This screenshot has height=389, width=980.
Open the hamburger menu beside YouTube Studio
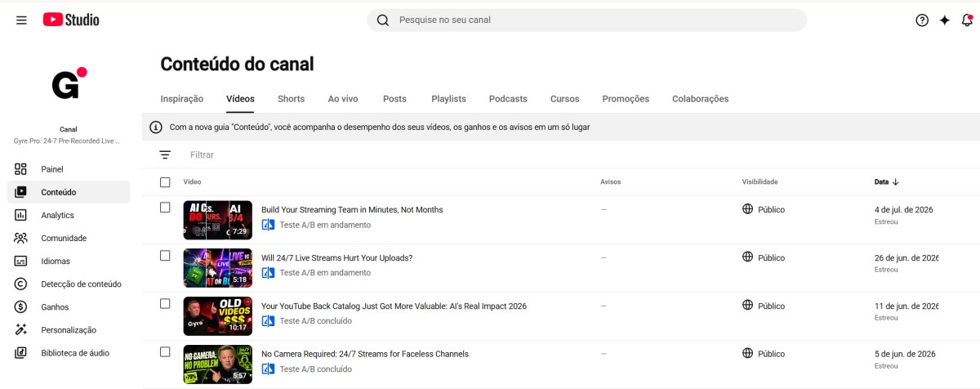pyautogui.click(x=21, y=20)
